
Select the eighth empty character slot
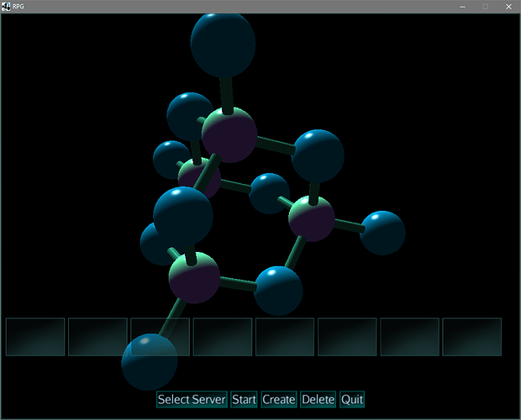click(471, 337)
